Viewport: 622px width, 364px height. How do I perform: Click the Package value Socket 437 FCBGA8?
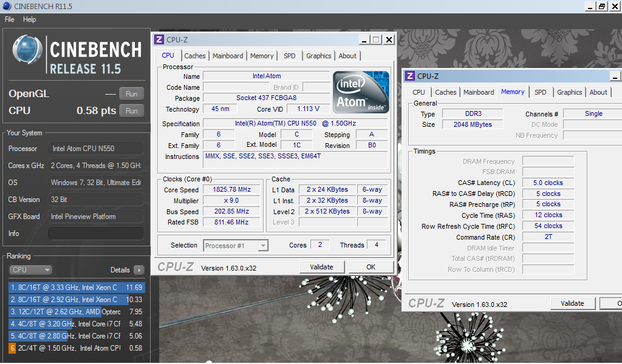pyautogui.click(x=267, y=98)
